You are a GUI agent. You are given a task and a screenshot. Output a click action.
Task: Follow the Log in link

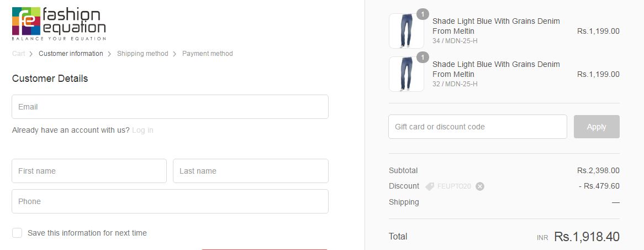click(142, 131)
